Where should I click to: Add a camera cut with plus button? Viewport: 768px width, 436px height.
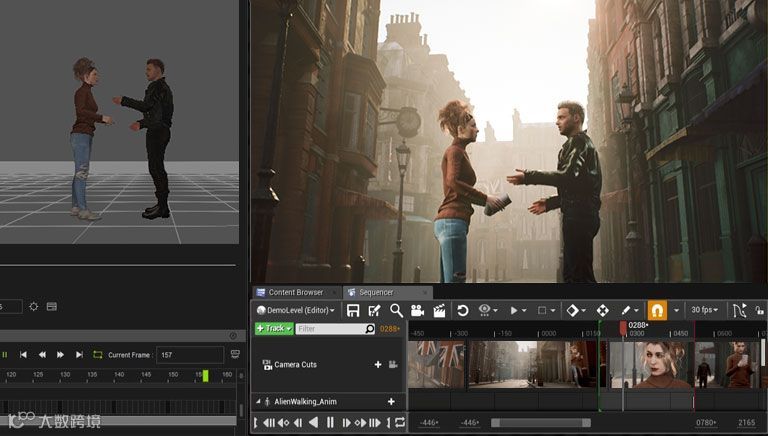(378, 365)
